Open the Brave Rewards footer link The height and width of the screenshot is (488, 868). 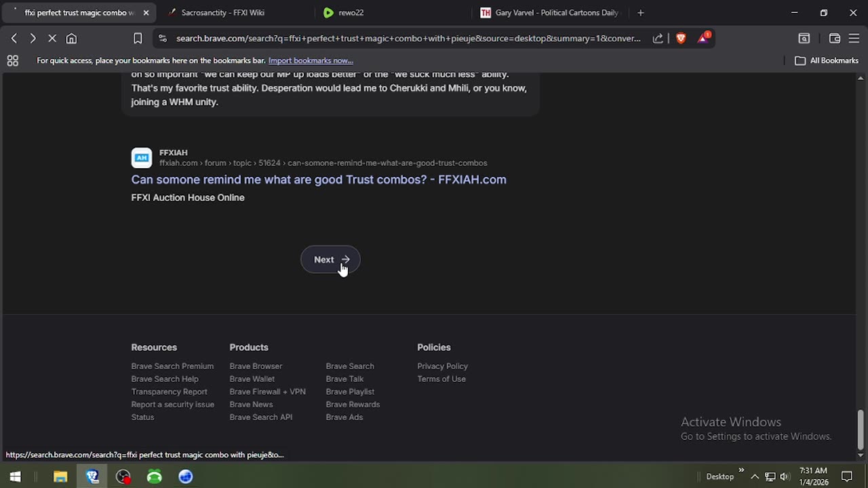point(353,405)
